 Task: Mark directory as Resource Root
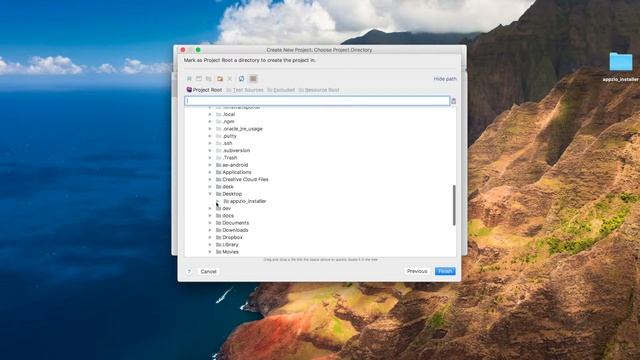[319, 90]
